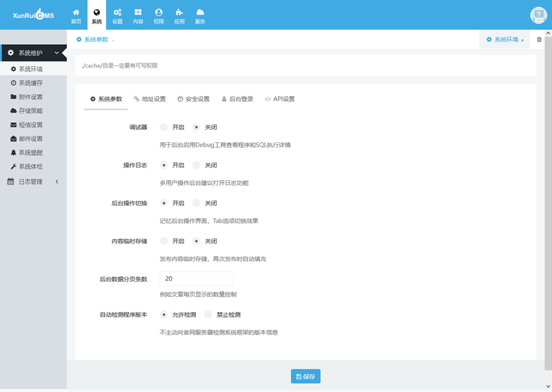The image size is (552, 392).
Task: Switch to the 安全设置 tab
Action: 193,99
